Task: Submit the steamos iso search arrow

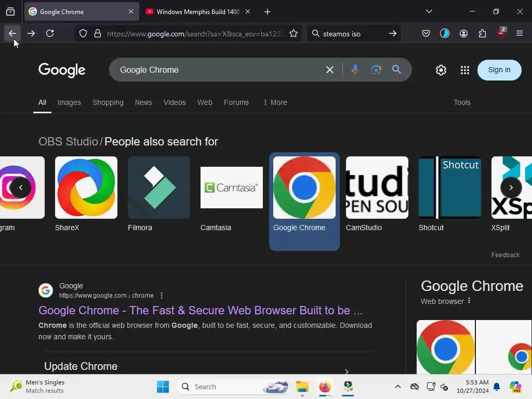Action: tap(393, 34)
